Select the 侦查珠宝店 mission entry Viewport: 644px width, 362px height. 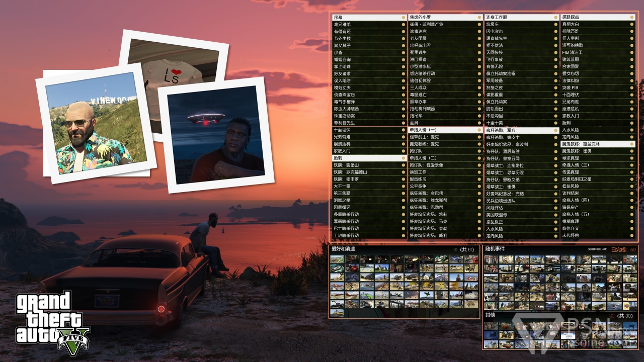click(x=369, y=95)
